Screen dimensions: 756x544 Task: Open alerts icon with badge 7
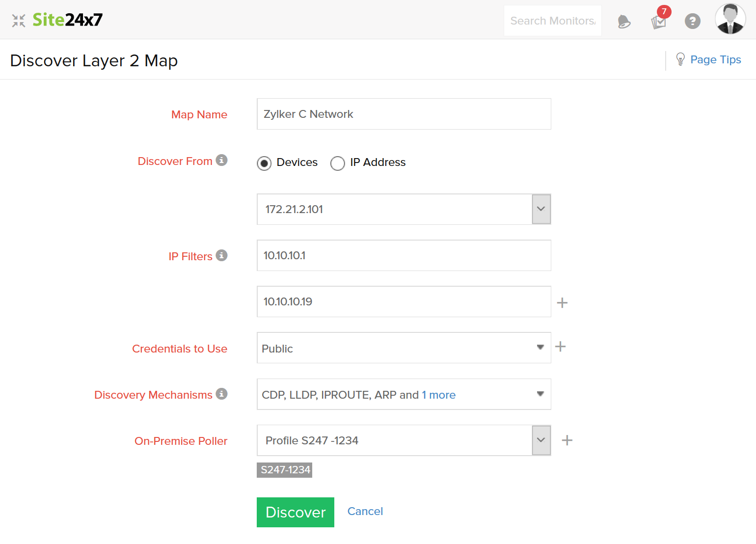(x=659, y=21)
